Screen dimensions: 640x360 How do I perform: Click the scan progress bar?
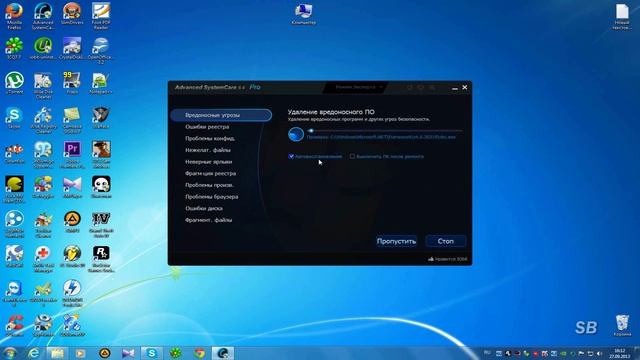click(384, 131)
